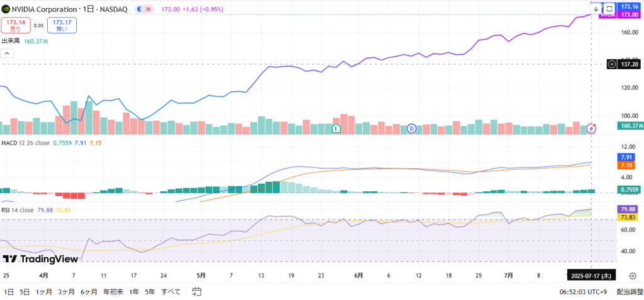Viewport: 644px width, 300px height.
Task: Click the pink approximate-equals data mode icon
Action: tap(148, 9)
